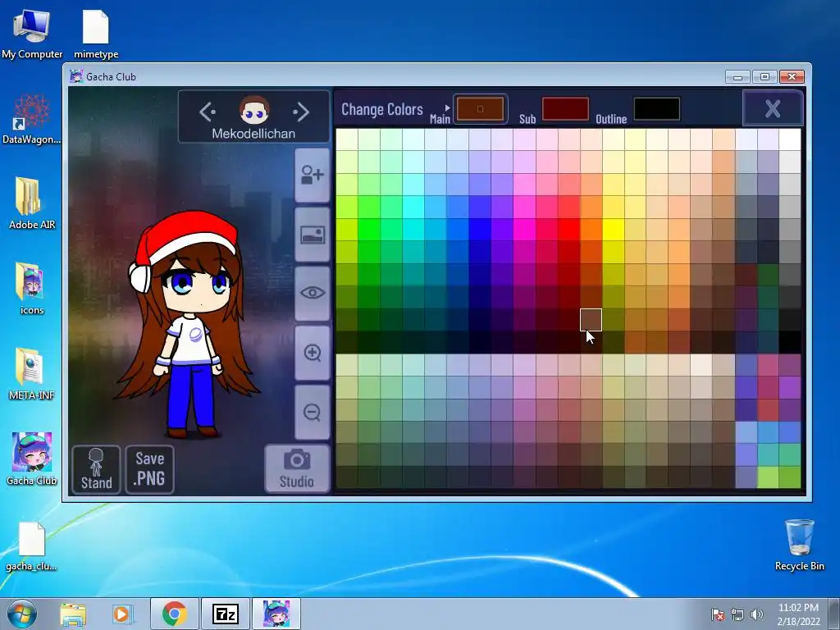Launch Gacha Club desktop shortcut
This screenshot has width=840, height=630.
point(32,459)
